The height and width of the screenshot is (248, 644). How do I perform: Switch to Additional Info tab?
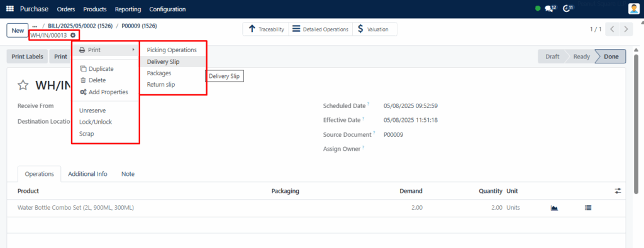(x=88, y=174)
